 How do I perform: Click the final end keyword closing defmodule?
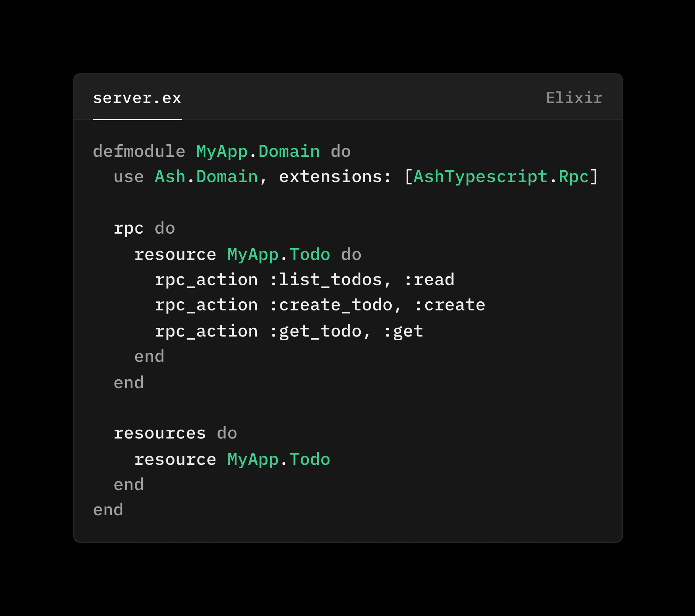[108, 510]
